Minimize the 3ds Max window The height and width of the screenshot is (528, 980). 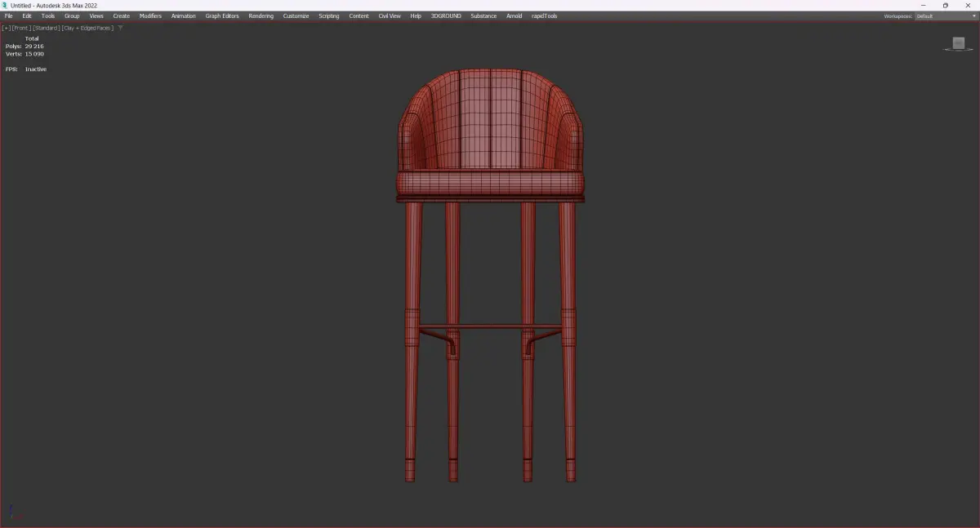pyautogui.click(x=923, y=5)
